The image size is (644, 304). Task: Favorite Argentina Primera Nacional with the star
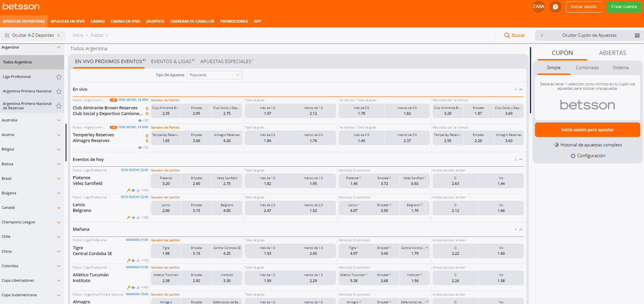coord(59,91)
